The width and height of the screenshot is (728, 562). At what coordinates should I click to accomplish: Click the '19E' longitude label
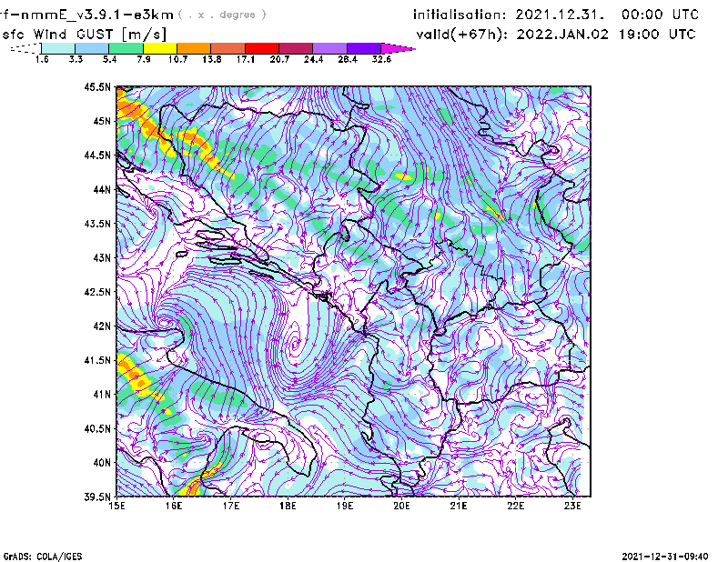point(345,506)
